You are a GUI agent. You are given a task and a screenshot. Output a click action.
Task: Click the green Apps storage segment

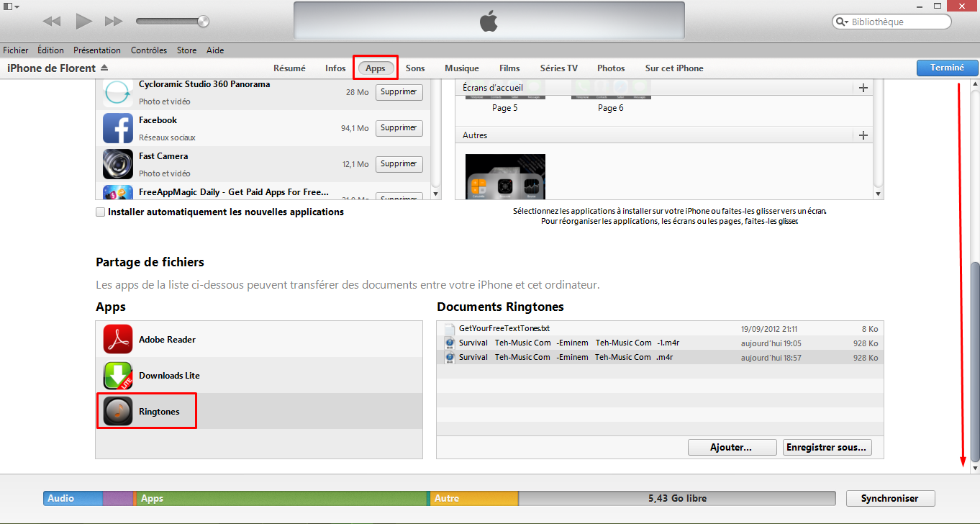281,498
